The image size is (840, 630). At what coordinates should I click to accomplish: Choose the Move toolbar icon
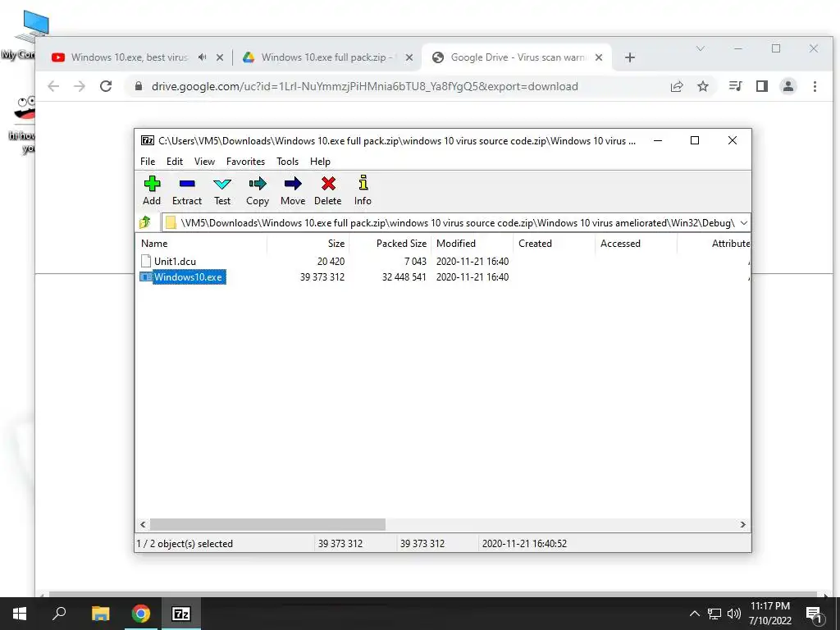293,184
